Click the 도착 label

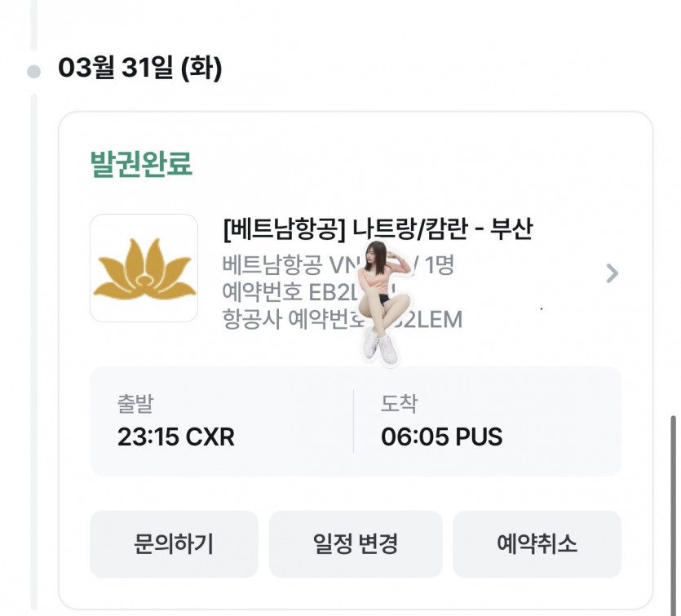[x=399, y=403]
